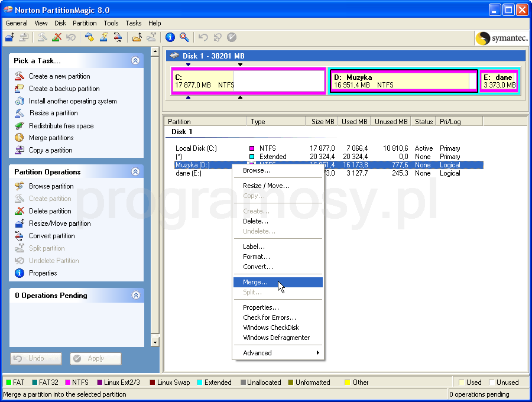This screenshot has width=532, height=402.
Task: Click the Create a backup partition link
Action: pyautogui.click(x=64, y=89)
